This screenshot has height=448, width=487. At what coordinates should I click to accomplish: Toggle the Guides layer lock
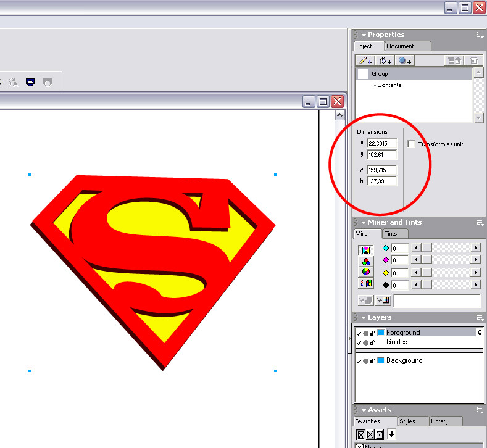(x=372, y=342)
